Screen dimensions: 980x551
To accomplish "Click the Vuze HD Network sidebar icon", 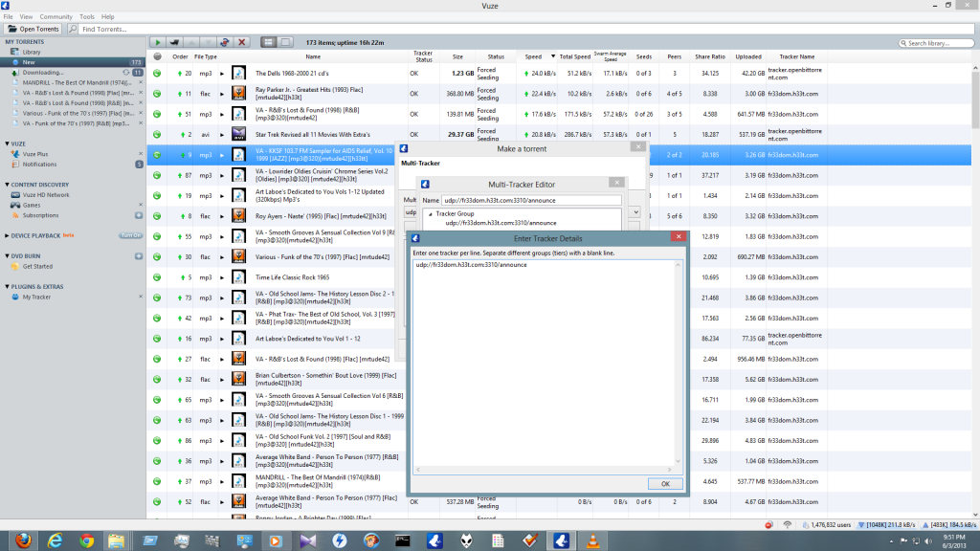I will pyautogui.click(x=15, y=195).
